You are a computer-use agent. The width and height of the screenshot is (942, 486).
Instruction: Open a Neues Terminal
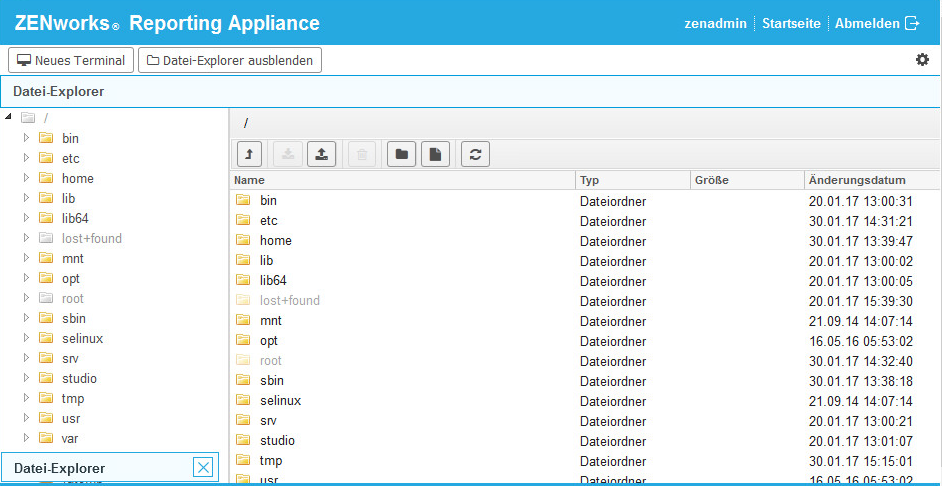(x=70, y=60)
